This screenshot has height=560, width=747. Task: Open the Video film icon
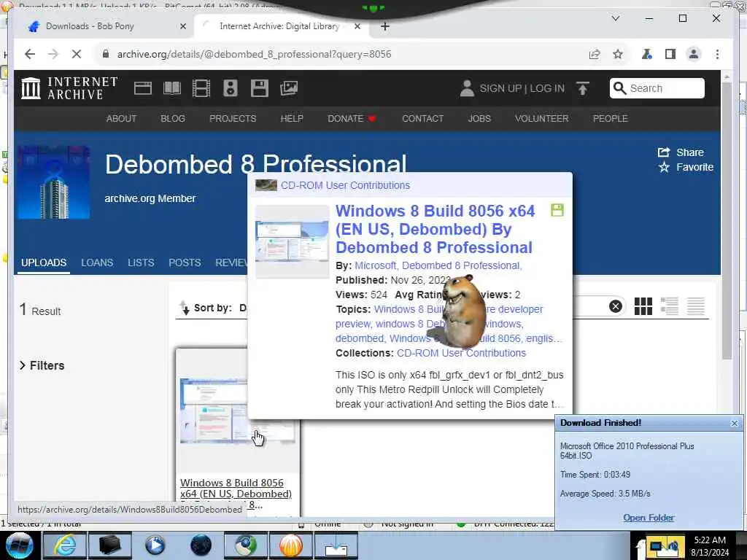(201, 88)
